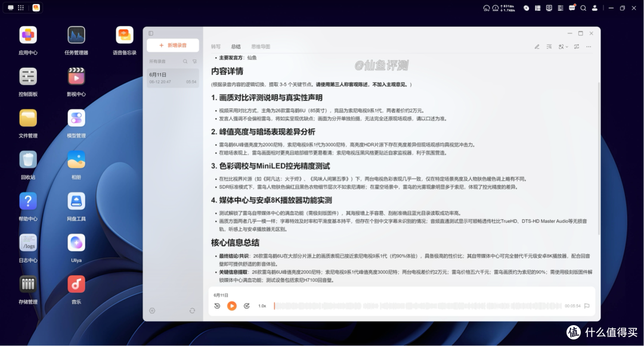This screenshot has width=644, height=346.
Task: Open the recordings filter icon
Action: click(x=194, y=61)
